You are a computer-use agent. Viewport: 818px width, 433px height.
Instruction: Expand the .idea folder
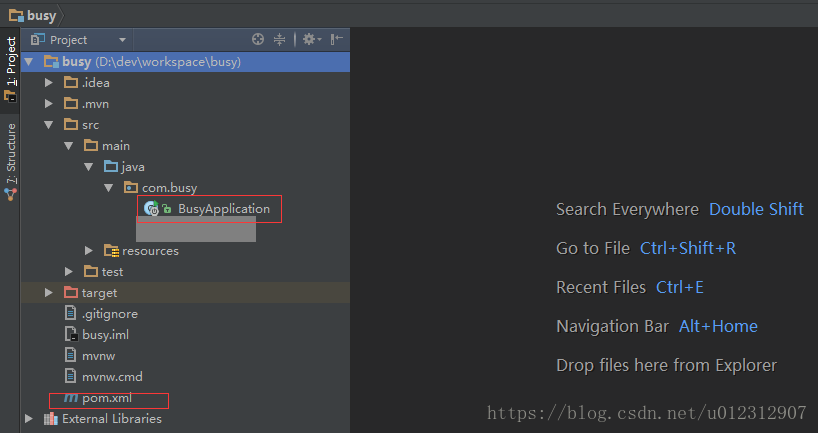point(49,82)
